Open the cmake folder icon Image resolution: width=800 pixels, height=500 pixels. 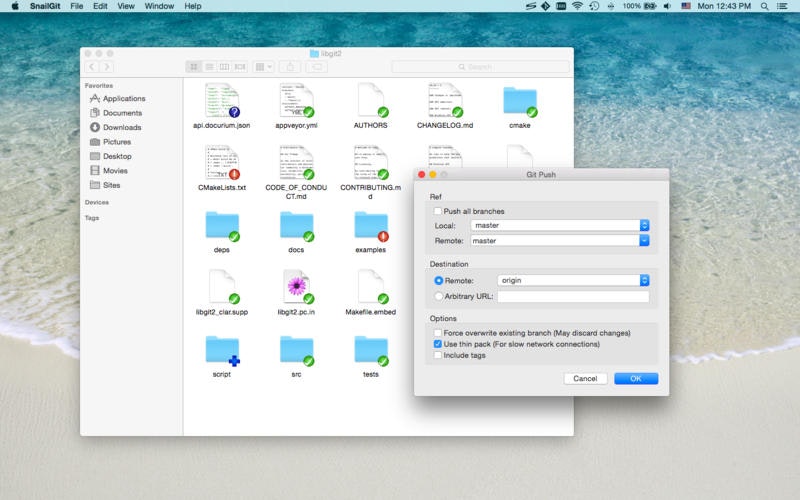520,101
